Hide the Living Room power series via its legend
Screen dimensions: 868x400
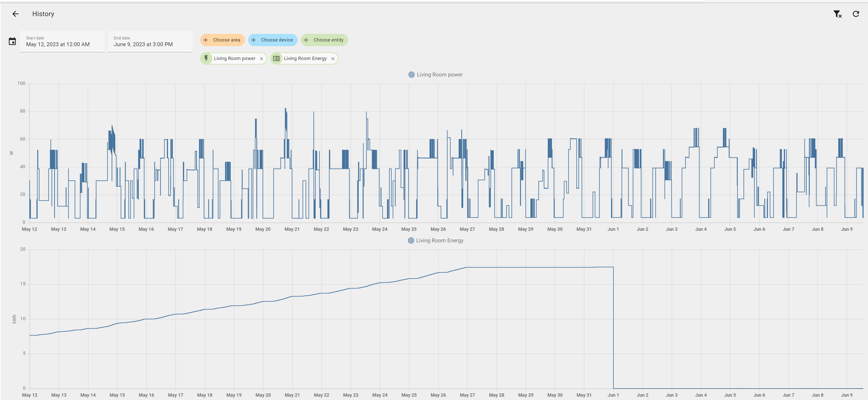tap(435, 74)
